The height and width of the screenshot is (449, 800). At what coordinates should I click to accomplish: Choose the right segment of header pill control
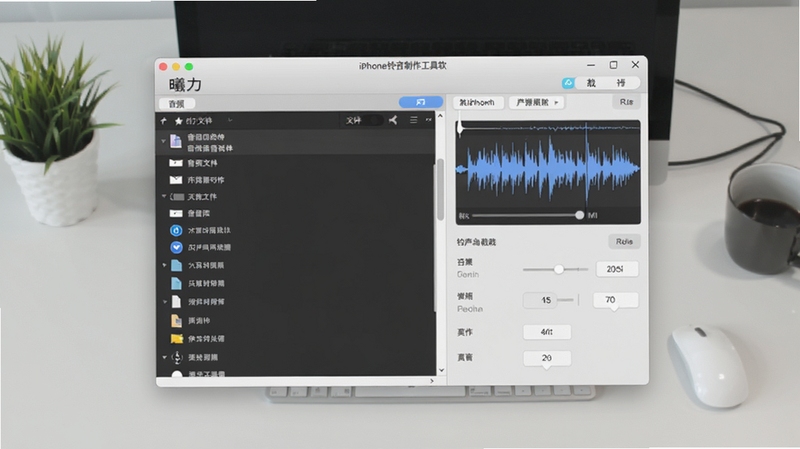(x=621, y=83)
